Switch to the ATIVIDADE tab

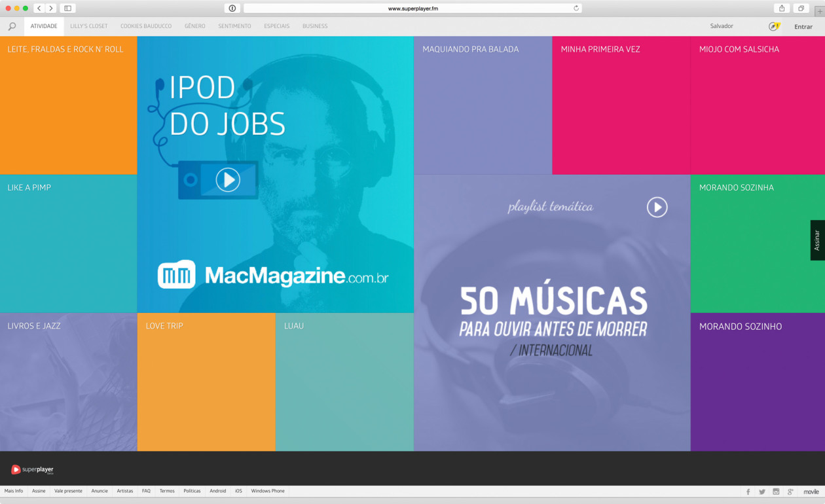click(43, 26)
